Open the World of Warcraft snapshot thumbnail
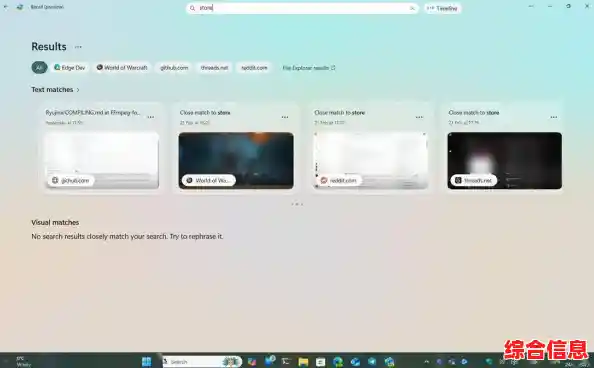The image size is (594, 368). tap(236, 160)
